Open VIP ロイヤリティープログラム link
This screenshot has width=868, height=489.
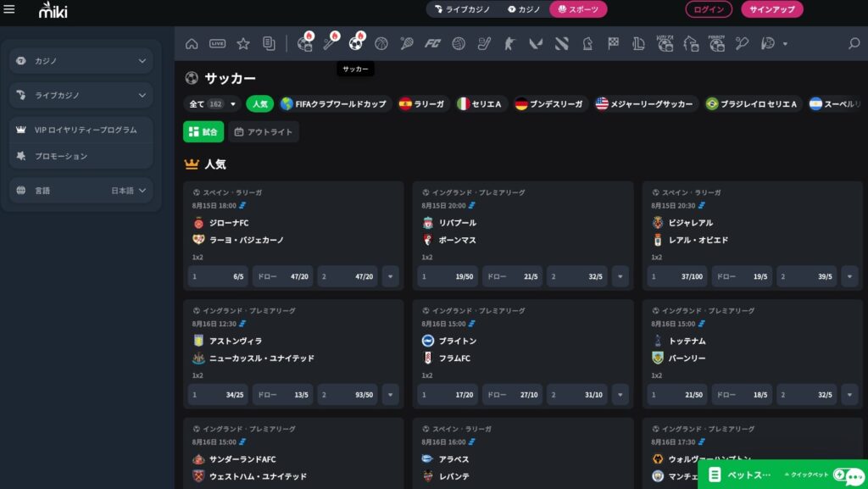pos(81,130)
